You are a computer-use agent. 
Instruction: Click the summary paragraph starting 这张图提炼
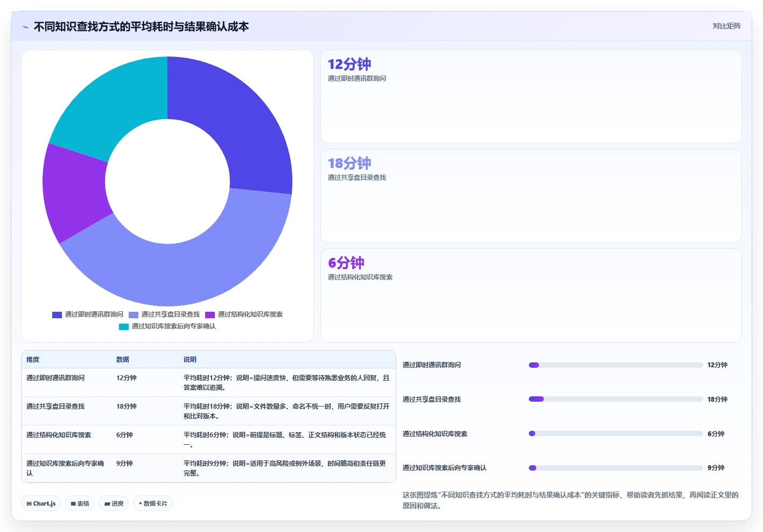(571, 500)
